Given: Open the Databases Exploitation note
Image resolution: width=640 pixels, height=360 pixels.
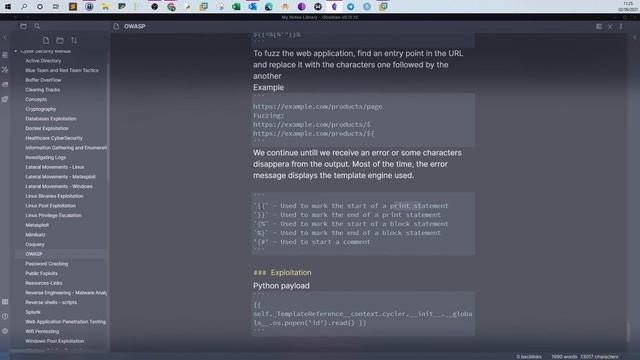Looking at the screenshot, I should click(x=51, y=119).
